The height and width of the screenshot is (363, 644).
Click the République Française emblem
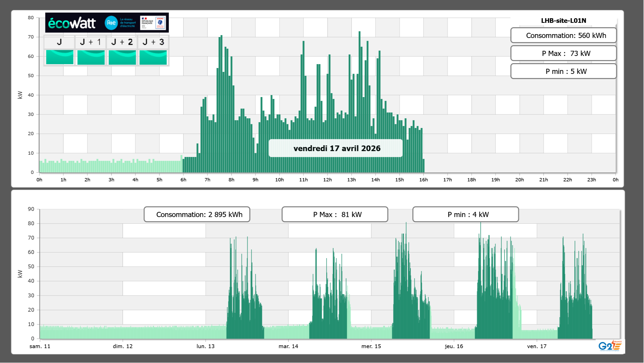pyautogui.click(x=147, y=23)
